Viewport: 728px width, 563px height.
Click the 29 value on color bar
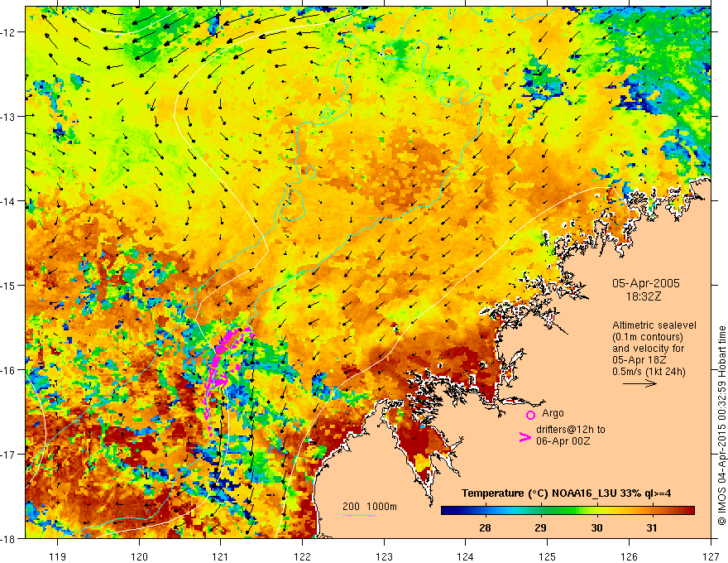tap(540, 528)
